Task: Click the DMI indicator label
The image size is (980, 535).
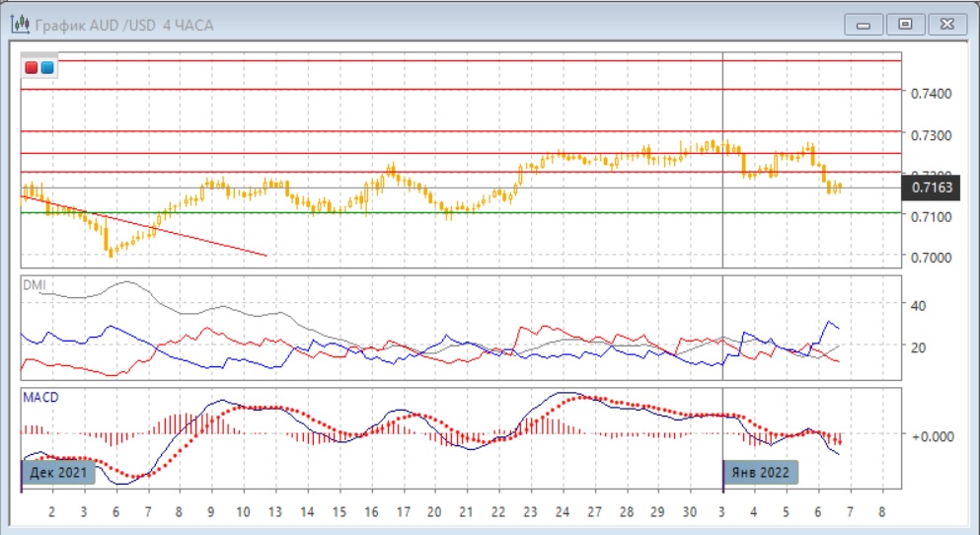Action: pos(35,285)
